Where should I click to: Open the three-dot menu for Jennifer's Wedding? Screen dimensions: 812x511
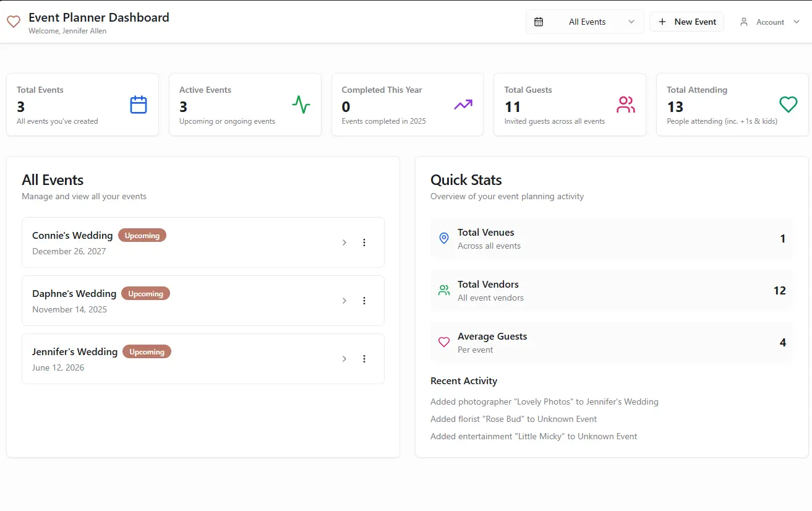[364, 359]
